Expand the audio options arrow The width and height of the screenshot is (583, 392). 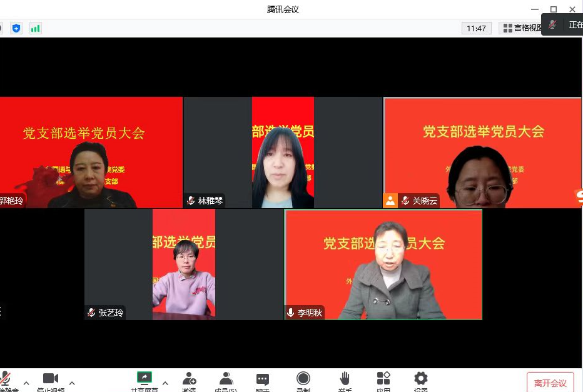26,383
